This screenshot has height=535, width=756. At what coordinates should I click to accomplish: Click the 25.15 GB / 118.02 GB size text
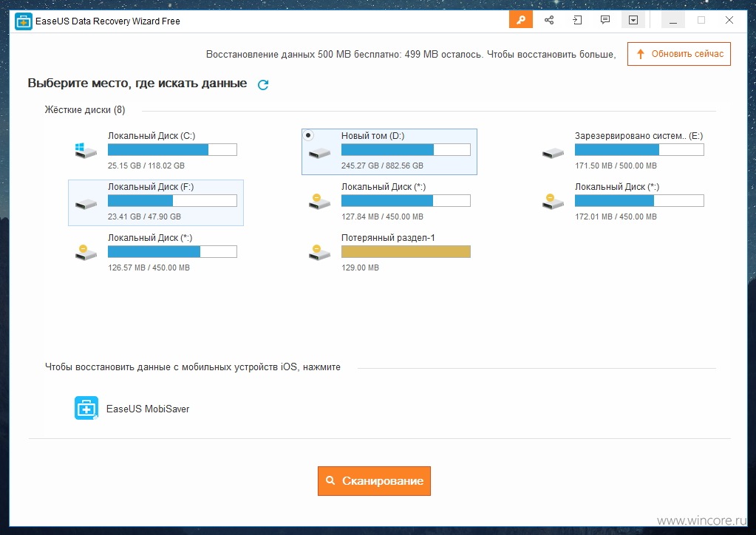pos(146,166)
